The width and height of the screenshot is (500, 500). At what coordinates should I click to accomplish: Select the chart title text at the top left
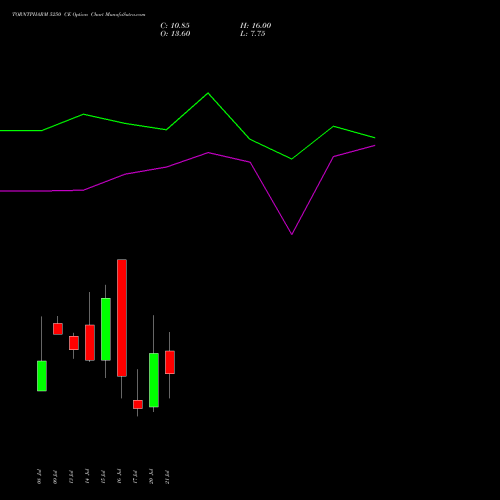[x=79, y=14]
